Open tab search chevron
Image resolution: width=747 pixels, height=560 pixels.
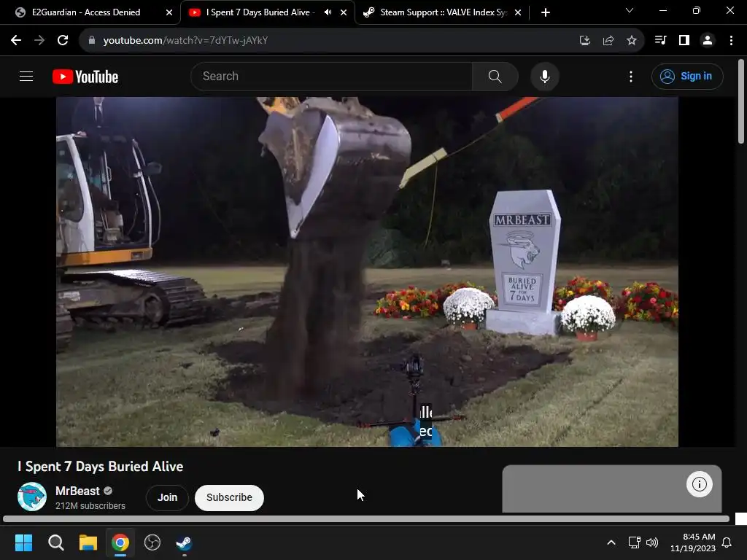click(630, 10)
